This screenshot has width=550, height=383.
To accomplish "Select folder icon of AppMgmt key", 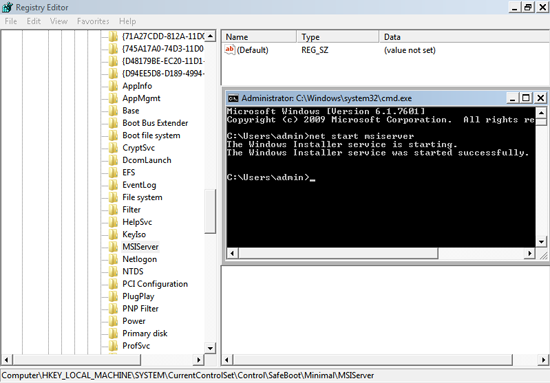I will [x=113, y=98].
